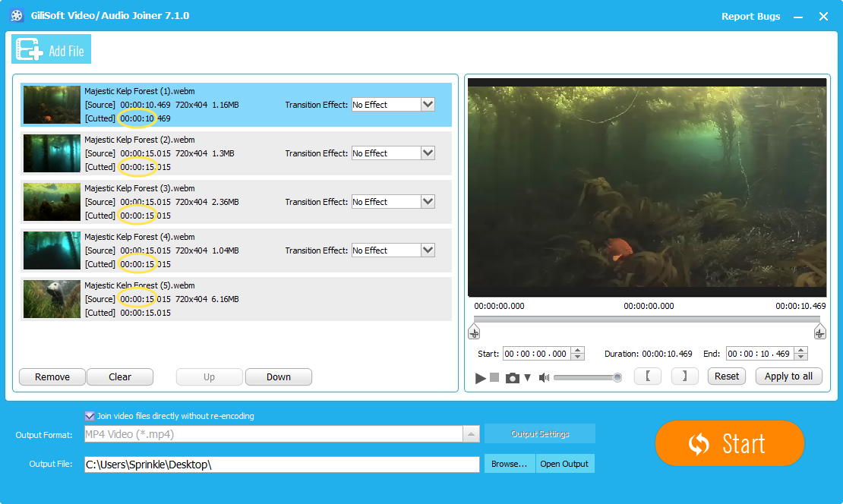
Task: Minimize the GiliSoft window
Action: click(798, 17)
